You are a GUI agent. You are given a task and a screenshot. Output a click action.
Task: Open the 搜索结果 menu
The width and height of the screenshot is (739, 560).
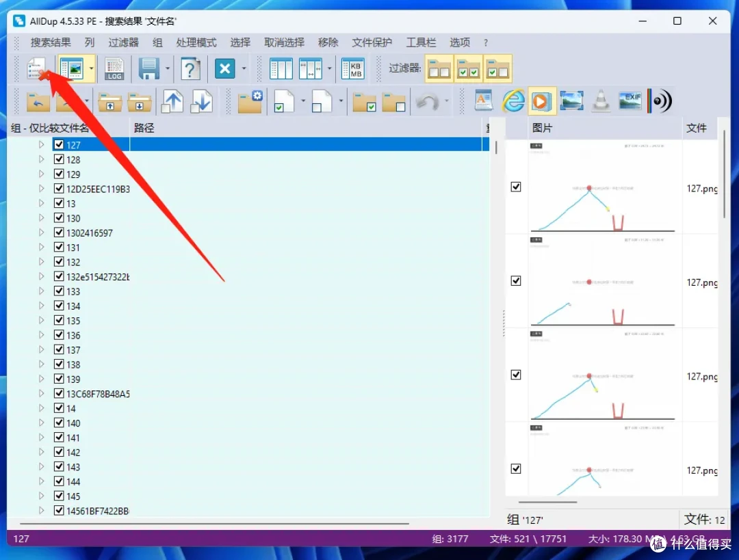(x=51, y=42)
